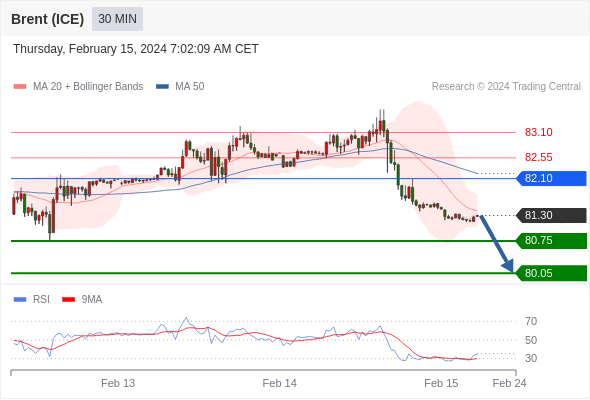Click the chart timestamp 'Thursday, February 15, 2024'

90,49
